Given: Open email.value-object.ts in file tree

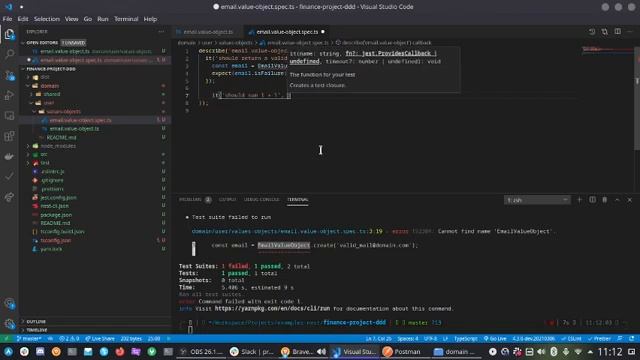Looking at the screenshot, I should pos(74,129).
